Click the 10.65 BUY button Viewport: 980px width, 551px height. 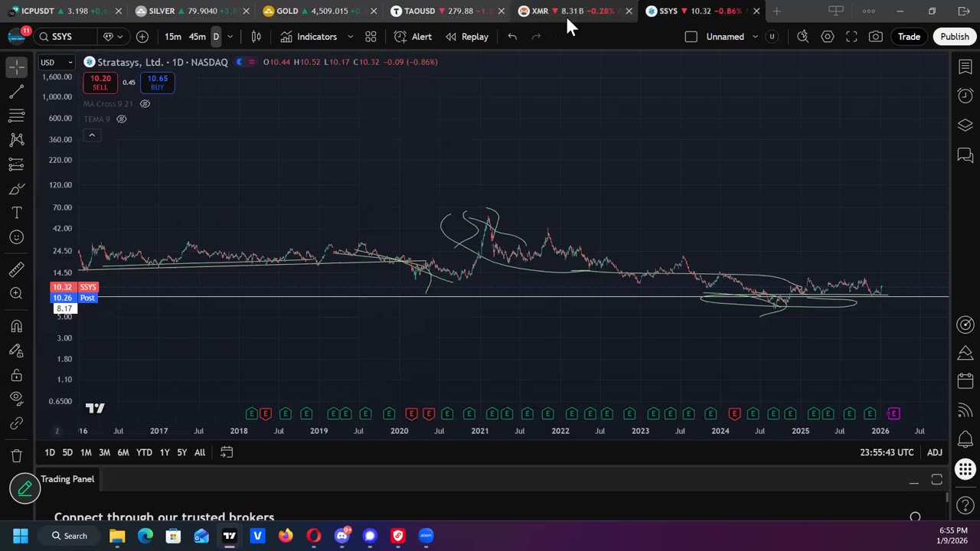click(x=157, y=83)
